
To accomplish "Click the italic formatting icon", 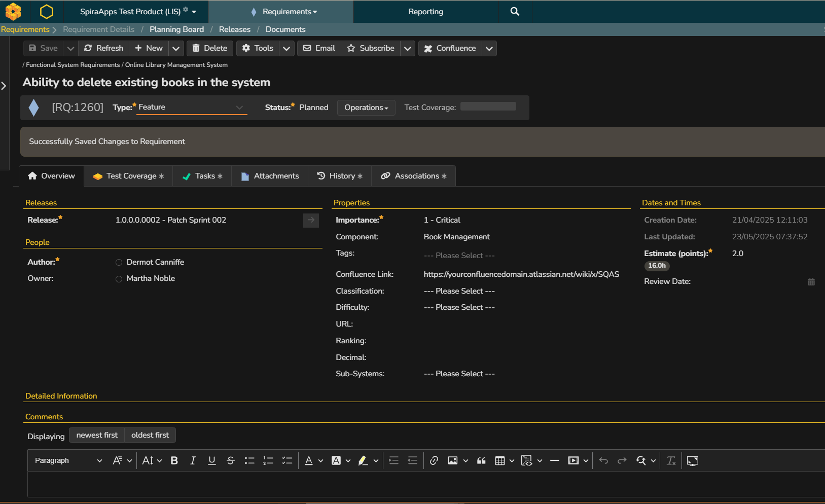I will 193,460.
